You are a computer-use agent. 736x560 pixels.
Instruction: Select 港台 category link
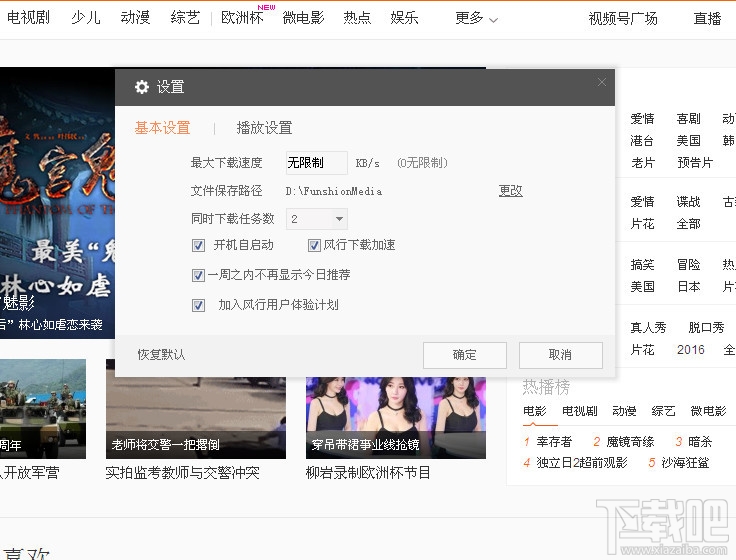point(642,140)
